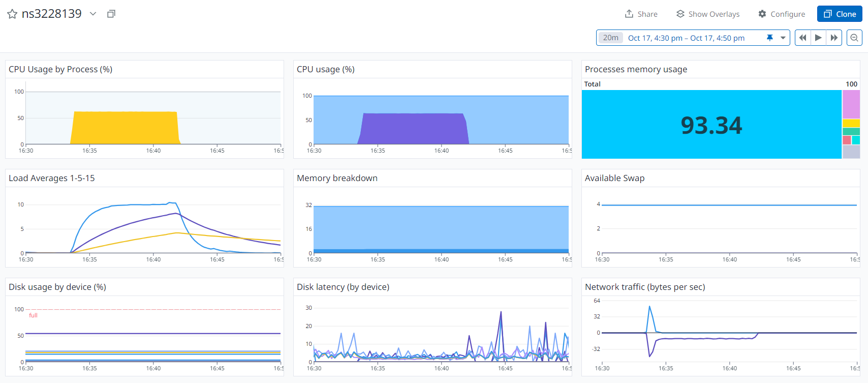868x383 pixels.
Task: Click the 20m time span badge
Action: 610,38
